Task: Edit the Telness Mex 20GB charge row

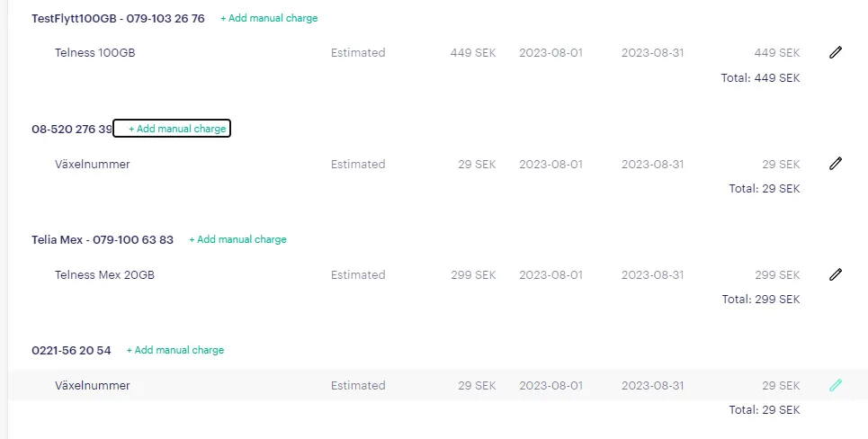Action: (836, 274)
